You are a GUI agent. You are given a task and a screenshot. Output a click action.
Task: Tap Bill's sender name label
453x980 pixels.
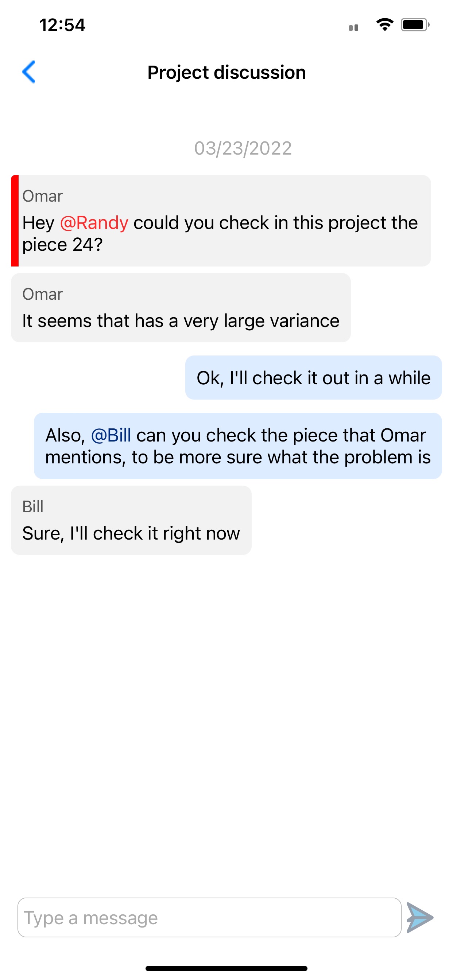[33, 506]
